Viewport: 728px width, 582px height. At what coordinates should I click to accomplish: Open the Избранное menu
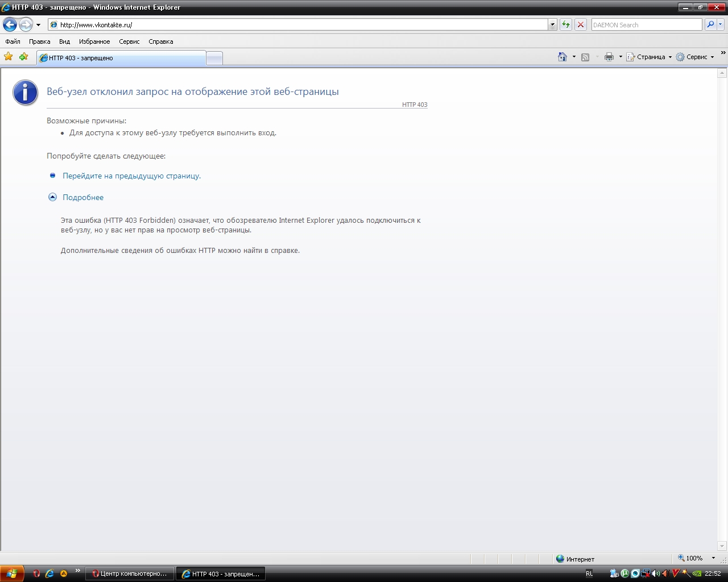point(94,41)
